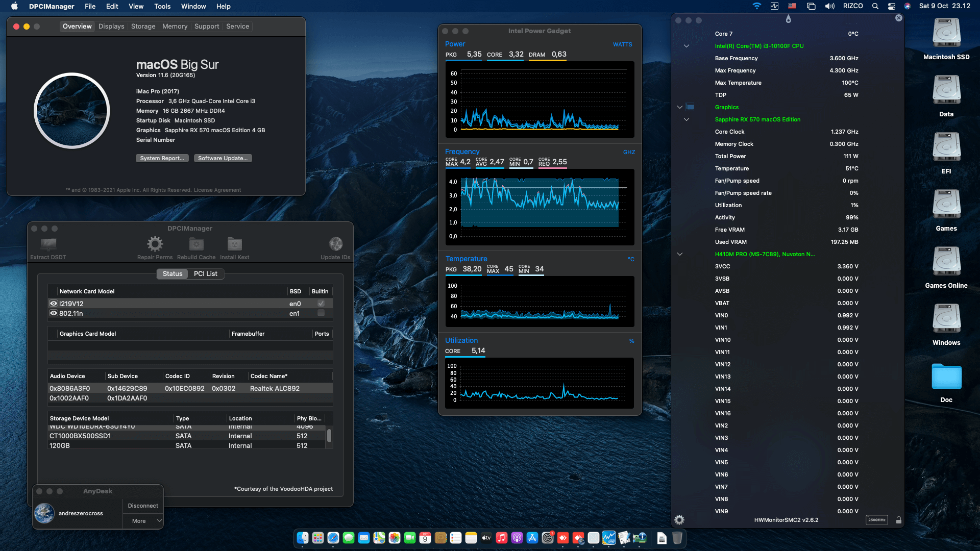The height and width of the screenshot is (551, 980).
Task: Select the PCI List tab in DPCIManager
Action: [206, 274]
